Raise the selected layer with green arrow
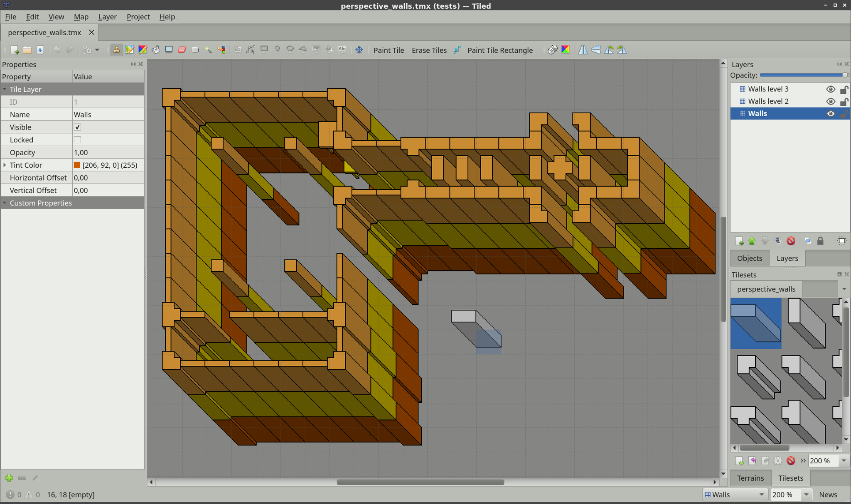This screenshot has width=851, height=504. [x=752, y=241]
